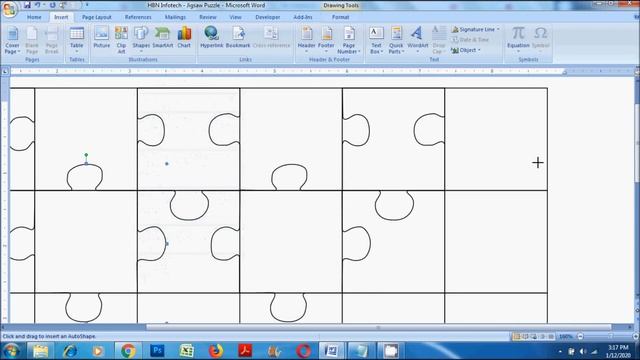This screenshot has width=640, height=360.
Task: Open the Page Number dropdown
Action: tap(349, 40)
